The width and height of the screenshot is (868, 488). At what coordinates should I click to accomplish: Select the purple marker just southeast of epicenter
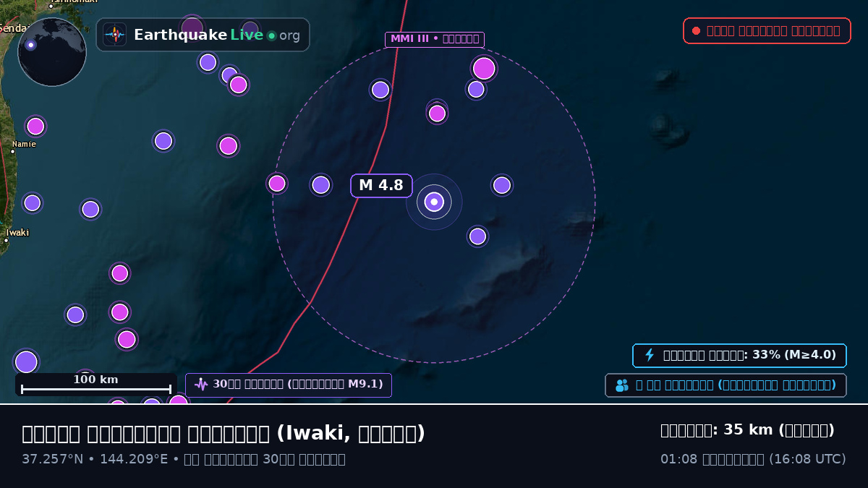pyautogui.click(x=477, y=236)
